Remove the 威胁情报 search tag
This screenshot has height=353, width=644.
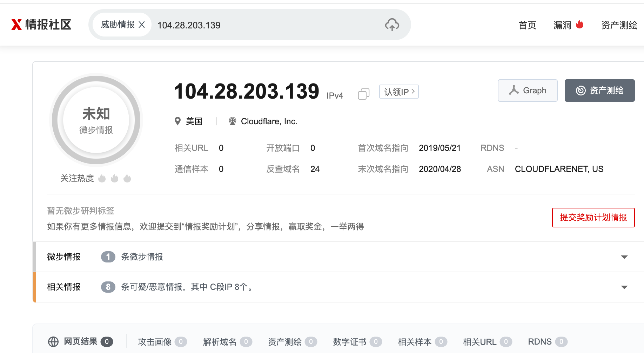pyautogui.click(x=142, y=25)
